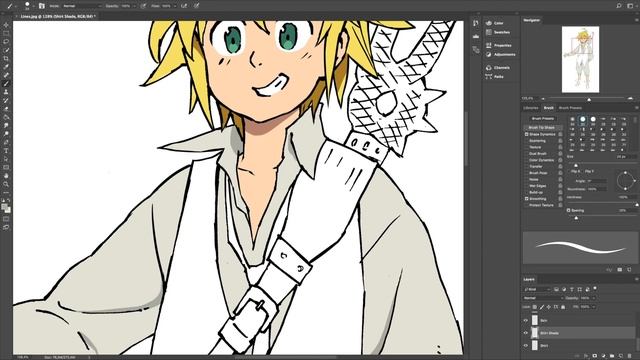640x360 pixels.
Task: Select the Eyedropper tool
Action: (6, 67)
